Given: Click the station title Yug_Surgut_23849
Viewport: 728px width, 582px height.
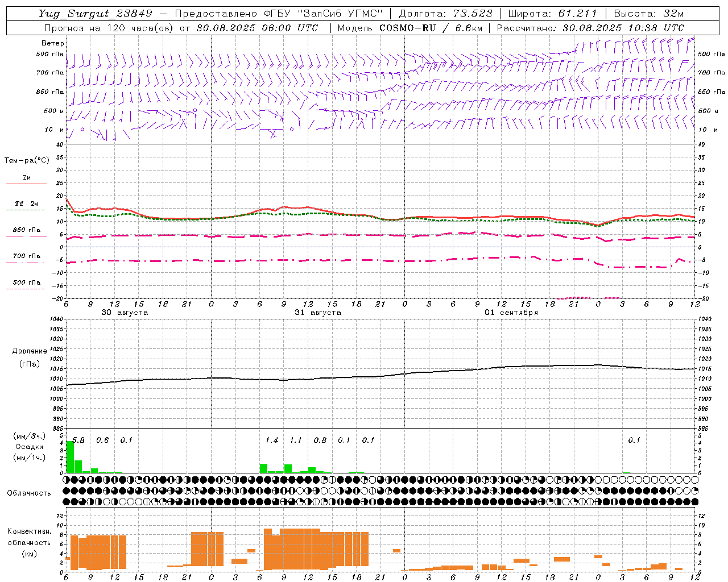Looking at the screenshot, I should 96,14.
